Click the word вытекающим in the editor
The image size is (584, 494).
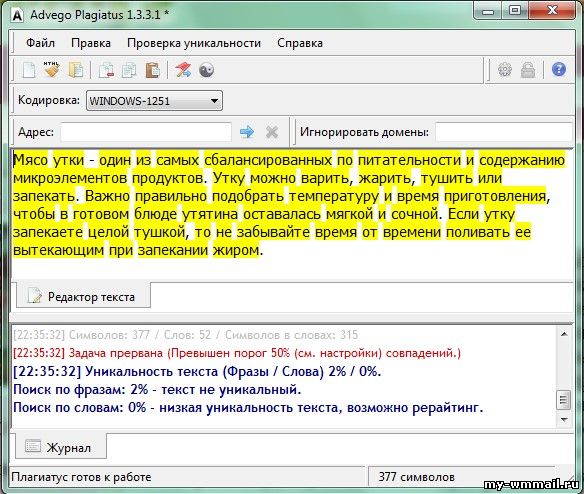[x=58, y=250]
